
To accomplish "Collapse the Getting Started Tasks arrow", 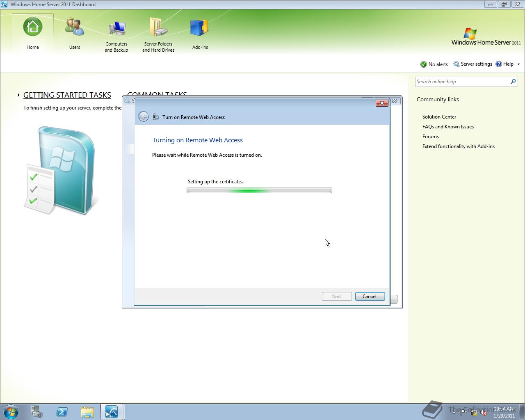I will coord(19,95).
